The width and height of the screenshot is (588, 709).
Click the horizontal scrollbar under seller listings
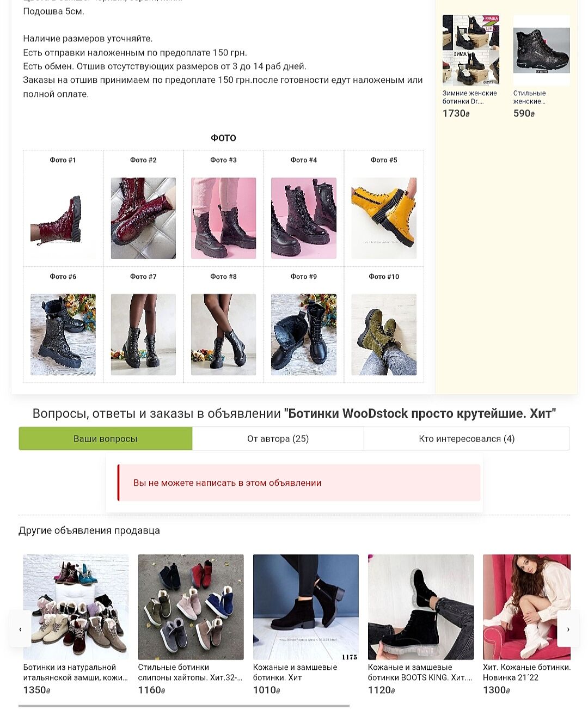(x=184, y=706)
